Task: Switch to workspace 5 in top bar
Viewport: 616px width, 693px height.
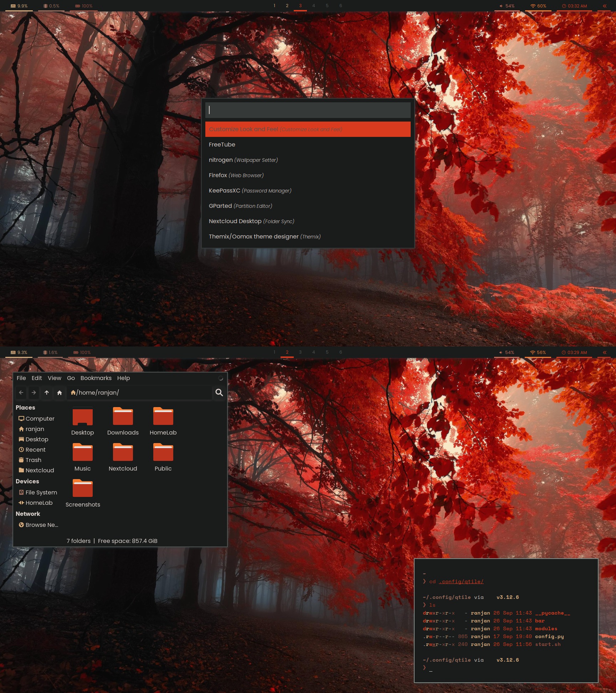Action: click(x=327, y=6)
